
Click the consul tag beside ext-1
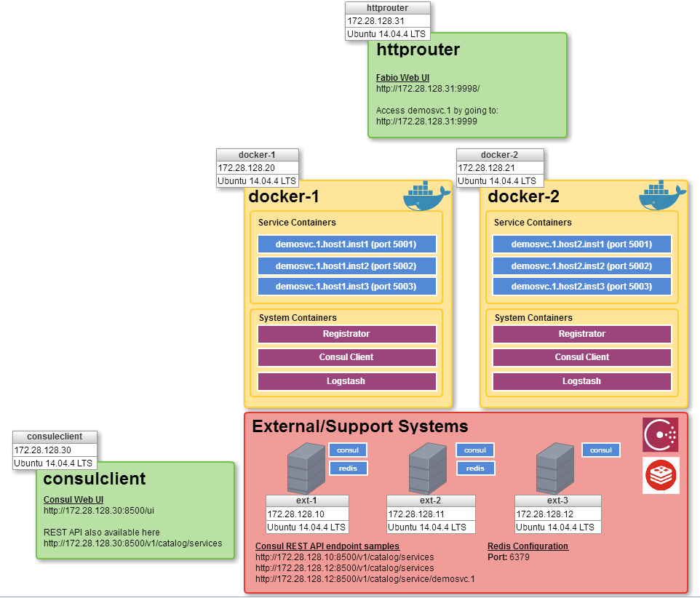click(348, 450)
